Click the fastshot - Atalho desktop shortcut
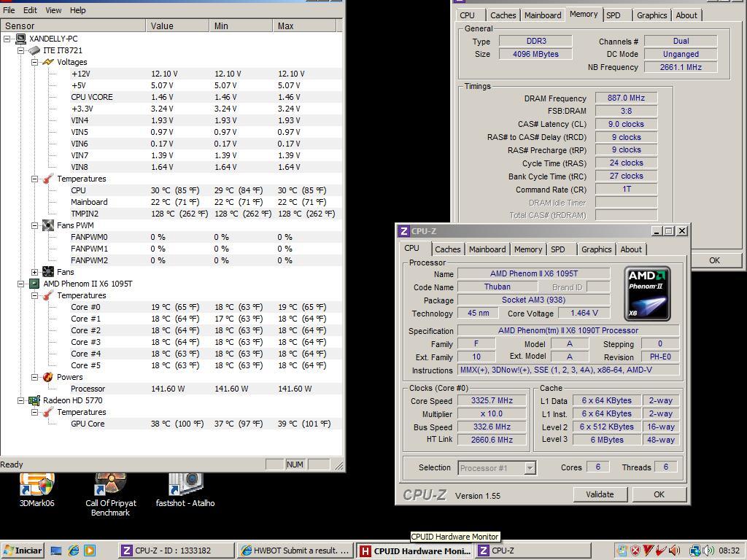This screenshot has width=747, height=560. coord(185,490)
